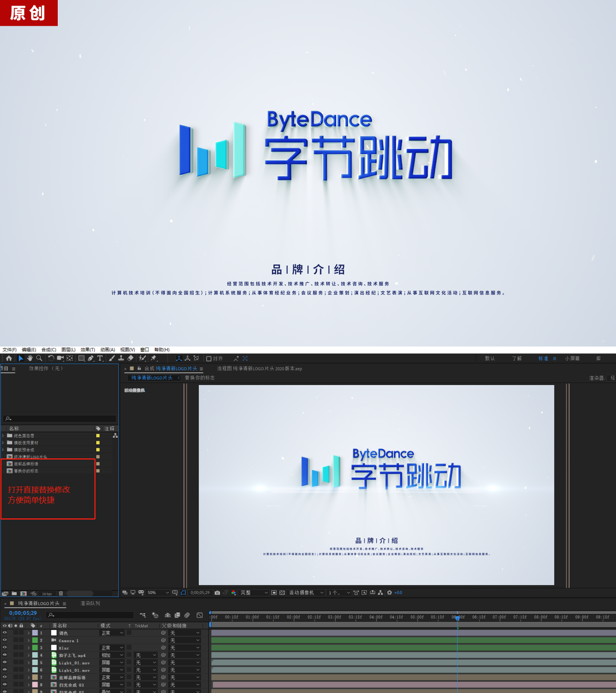616x693 pixels.
Task: Click the 16 bpc color depth button
Action: coord(47,594)
